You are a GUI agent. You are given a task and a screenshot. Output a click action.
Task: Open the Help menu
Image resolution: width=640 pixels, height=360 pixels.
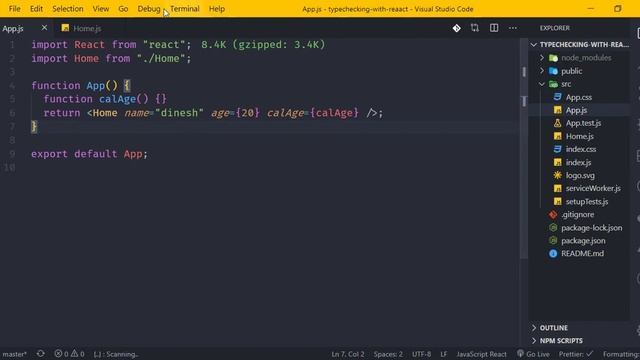tap(217, 9)
